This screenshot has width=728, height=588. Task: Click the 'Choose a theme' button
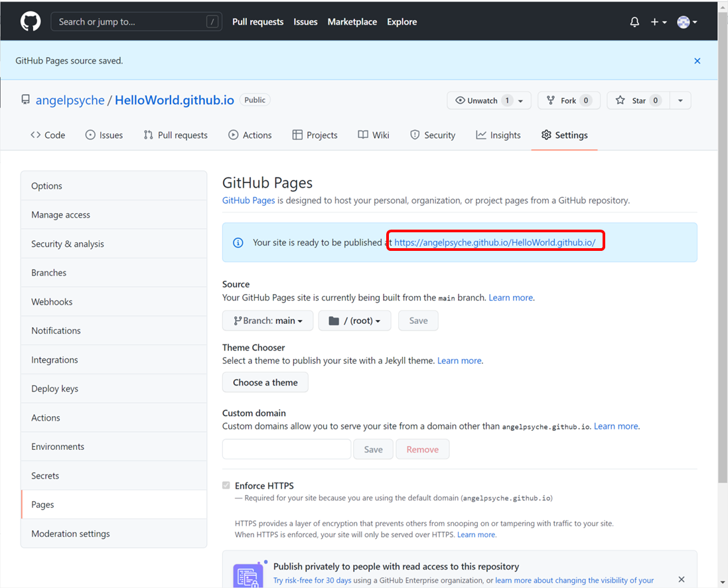coord(265,382)
